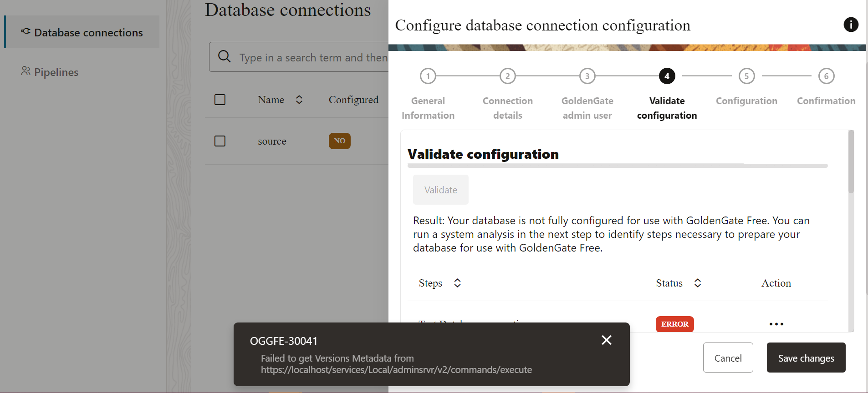Click the search magnifier icon

224,56
